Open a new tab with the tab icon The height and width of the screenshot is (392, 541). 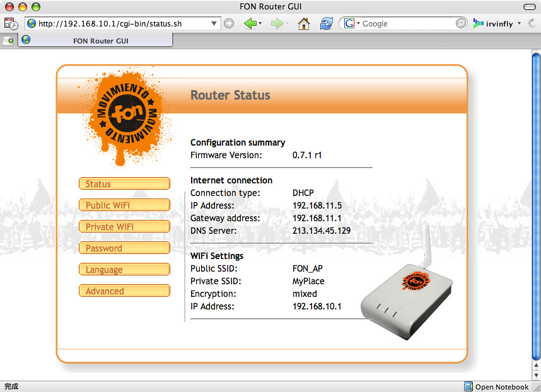point(8,40)
